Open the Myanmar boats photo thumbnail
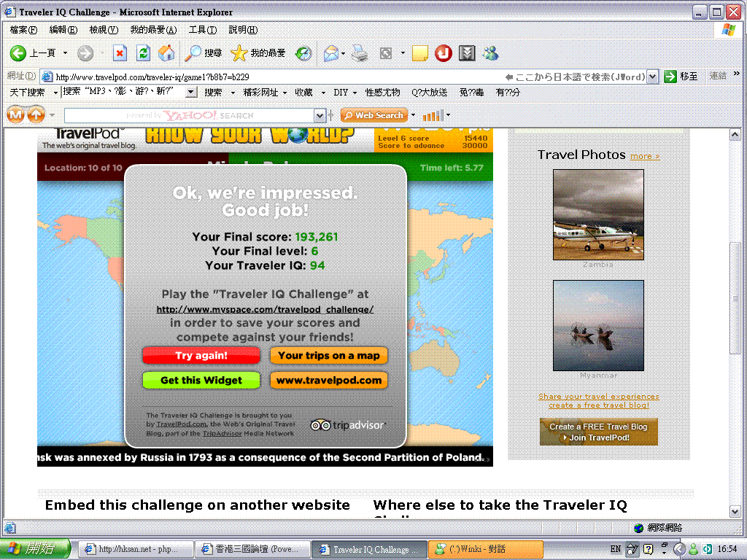Image resolution: width=747 pixels, height=560 pixels. point(598,326)
